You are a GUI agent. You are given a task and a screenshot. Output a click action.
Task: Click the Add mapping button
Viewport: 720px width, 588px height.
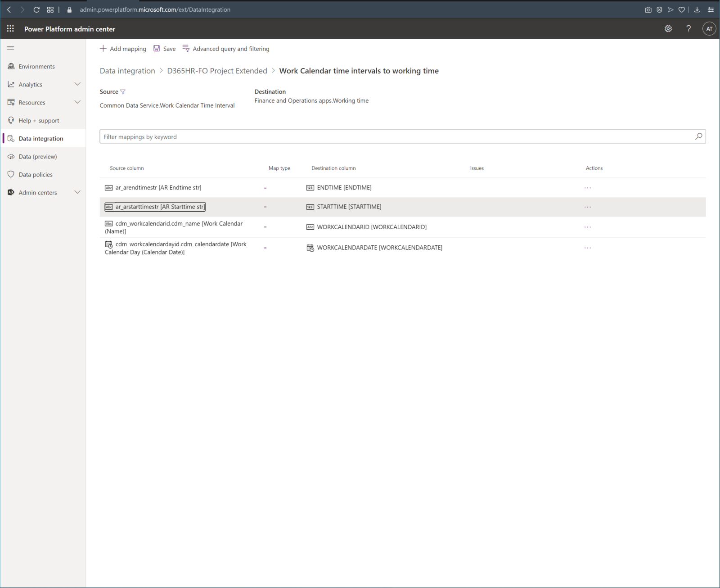(123, 49)
